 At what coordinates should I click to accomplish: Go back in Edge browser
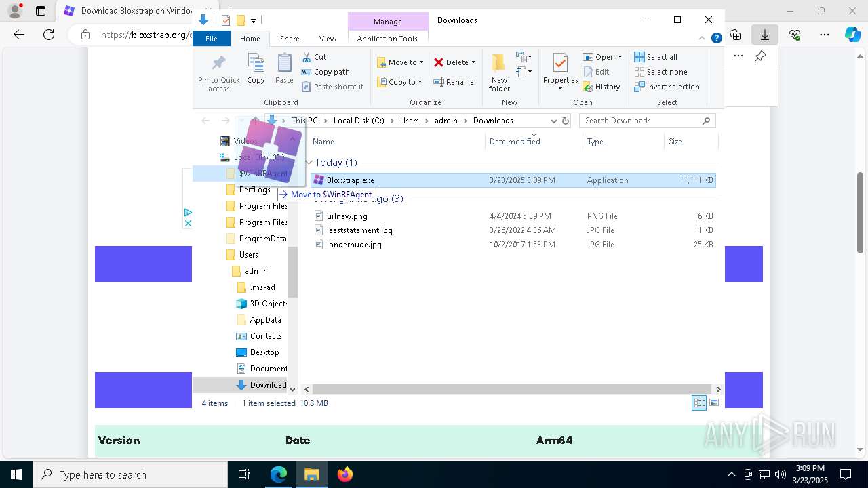pos(19,35)
